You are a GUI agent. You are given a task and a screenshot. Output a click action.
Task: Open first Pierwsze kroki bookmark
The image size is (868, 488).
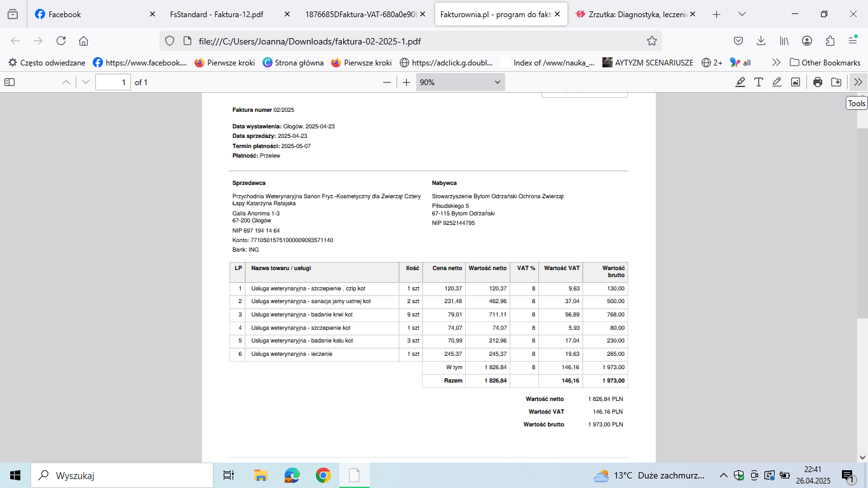pos(224,62)
